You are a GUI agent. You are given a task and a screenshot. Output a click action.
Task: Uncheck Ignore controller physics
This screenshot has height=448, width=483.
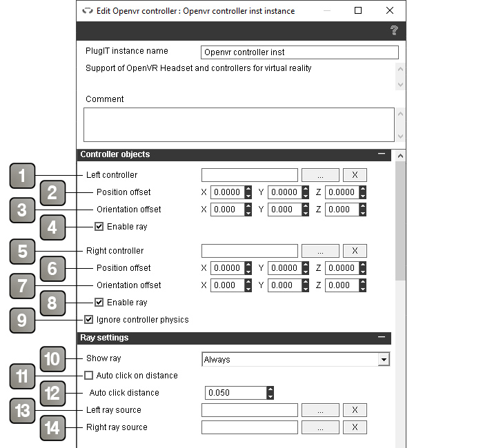[x=89, y=319]
